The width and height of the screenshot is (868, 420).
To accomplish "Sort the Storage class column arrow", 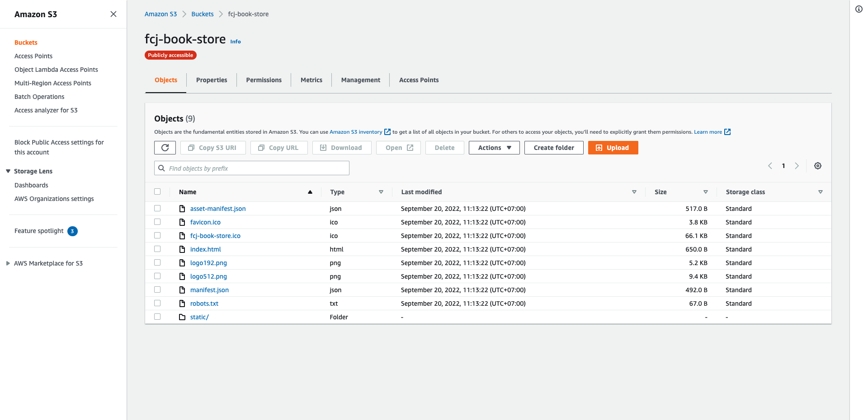I will (821, 192).
